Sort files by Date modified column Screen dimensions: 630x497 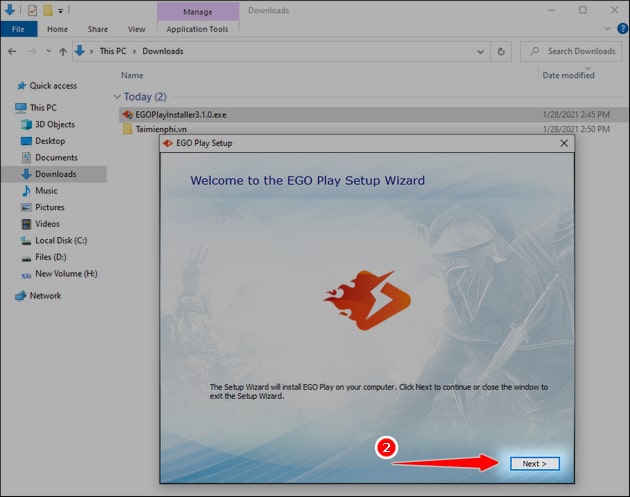point(568,75)
